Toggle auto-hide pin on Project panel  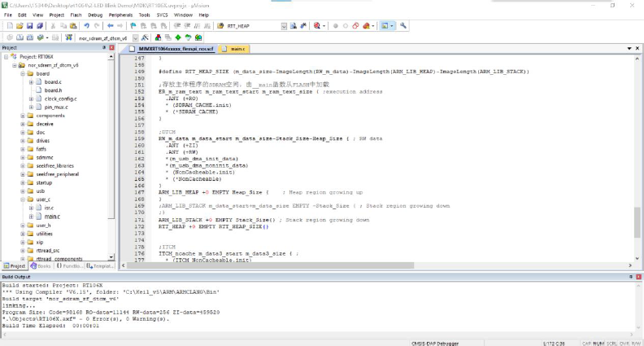coord(104,48)
